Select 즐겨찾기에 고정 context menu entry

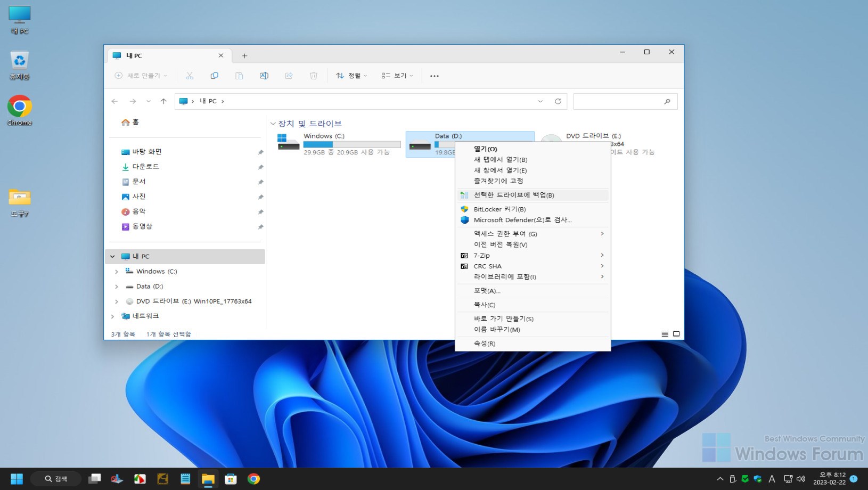[533, 181]
